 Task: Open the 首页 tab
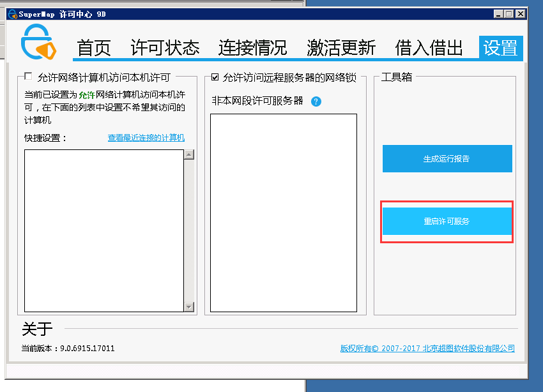[x=93, y=48]
